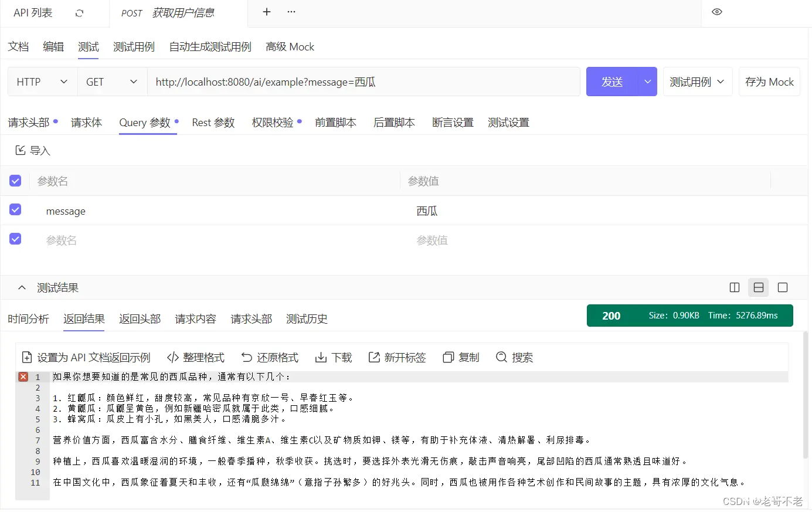This screenshot has width=812, height=512.
Task: Click 存为 Mock button
Action: click(x=769, y=82)
